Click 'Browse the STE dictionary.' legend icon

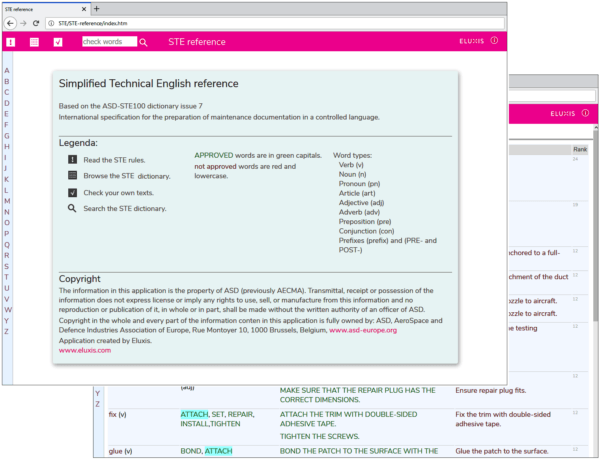coord(72,176)
